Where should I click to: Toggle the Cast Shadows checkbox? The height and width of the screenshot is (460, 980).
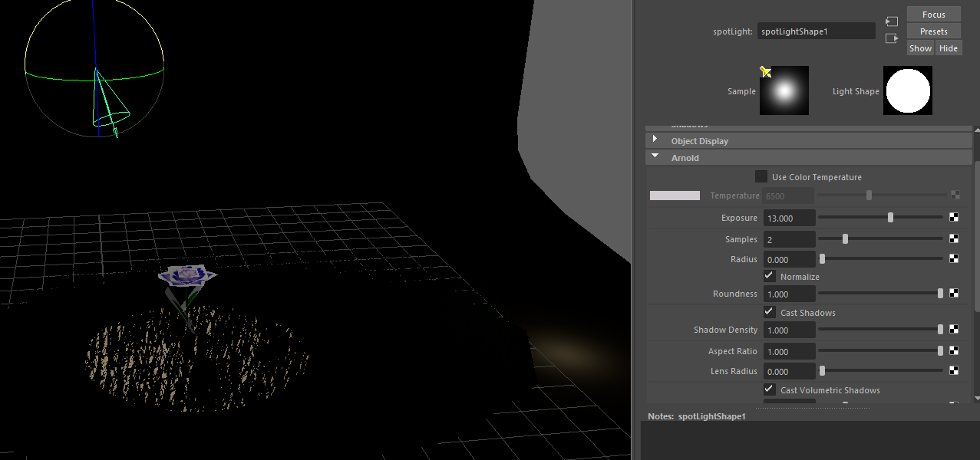click(x=769, y=312)
